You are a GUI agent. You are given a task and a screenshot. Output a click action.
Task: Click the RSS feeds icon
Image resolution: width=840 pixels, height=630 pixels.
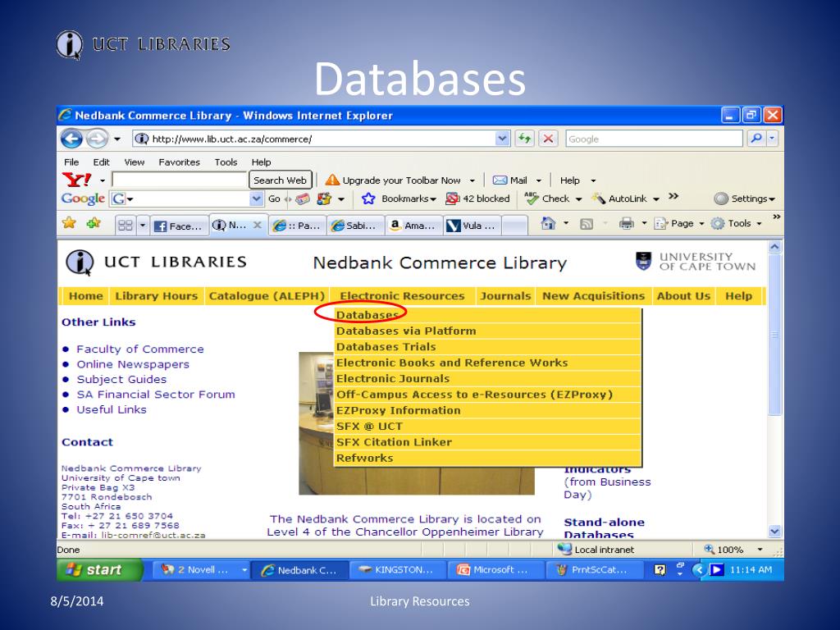click(x=587, y=224)
